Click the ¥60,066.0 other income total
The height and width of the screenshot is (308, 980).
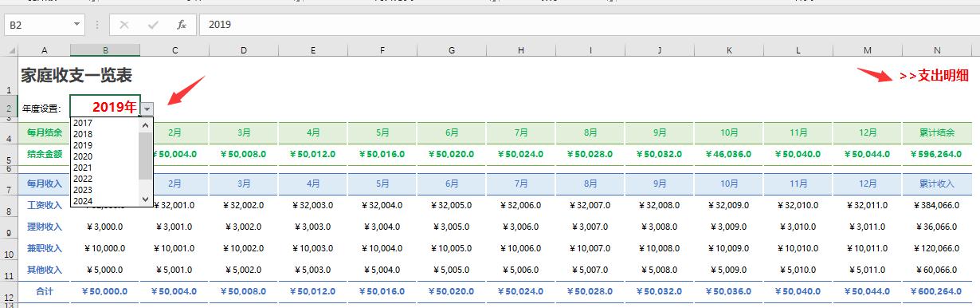(x=937, y=270)
